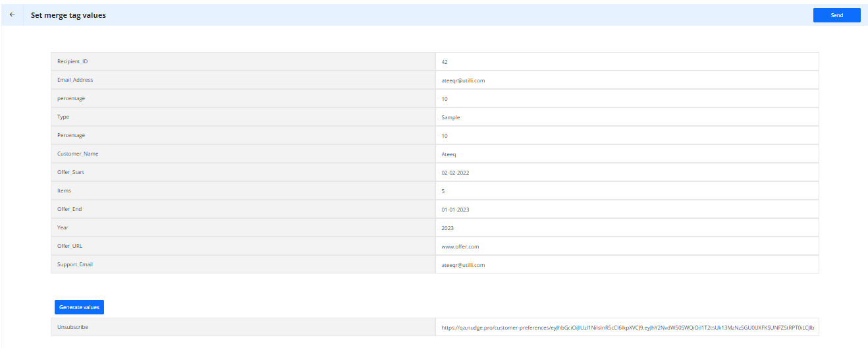Click the Unsubscribe URL value field
The width and height of the screenshot is (868, 348).
pos(627,327)
